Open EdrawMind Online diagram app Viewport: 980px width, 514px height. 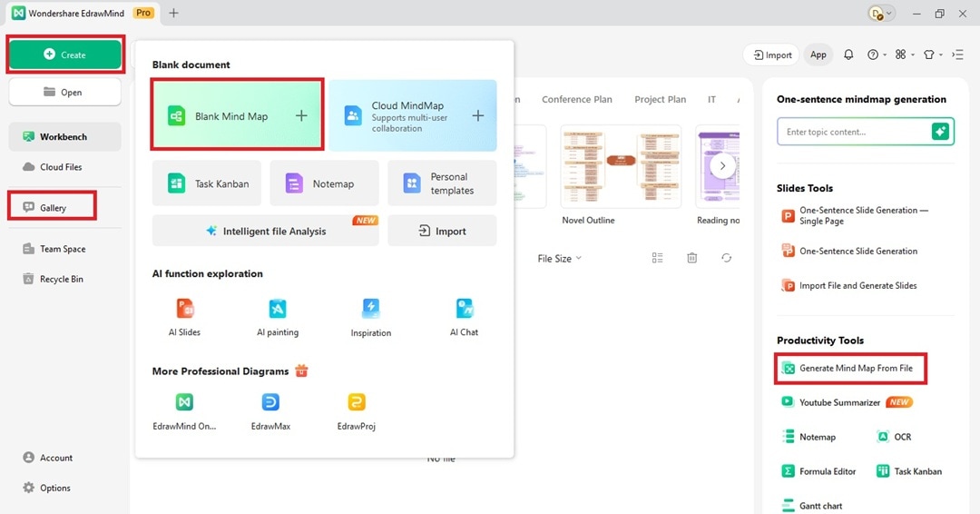click(184, 410)
